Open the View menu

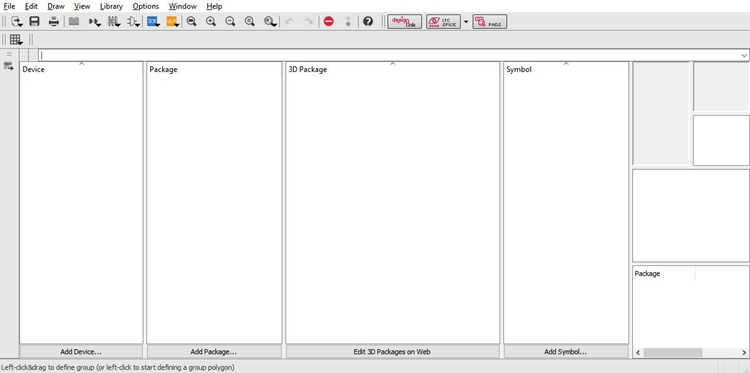(82, 6)
